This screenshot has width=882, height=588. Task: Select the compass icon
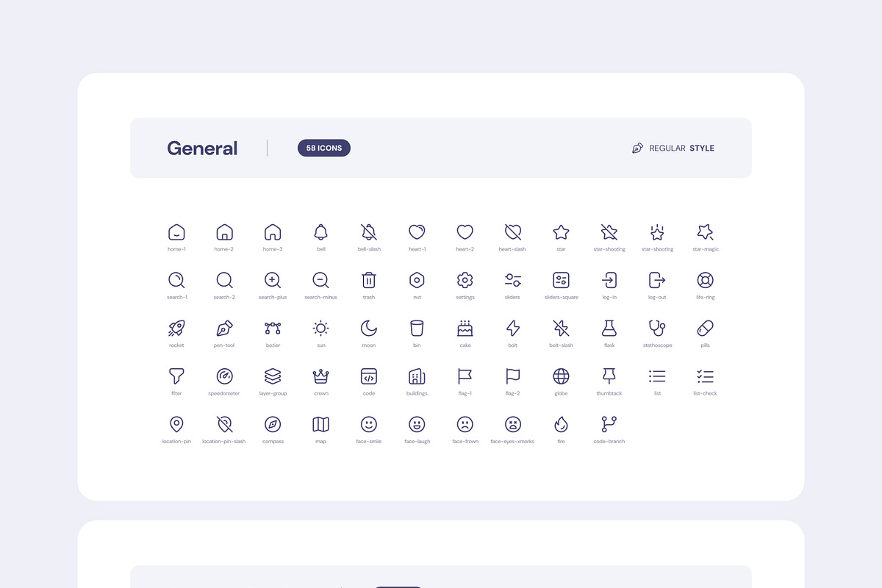pyautogui.click(x=273, y=424)
